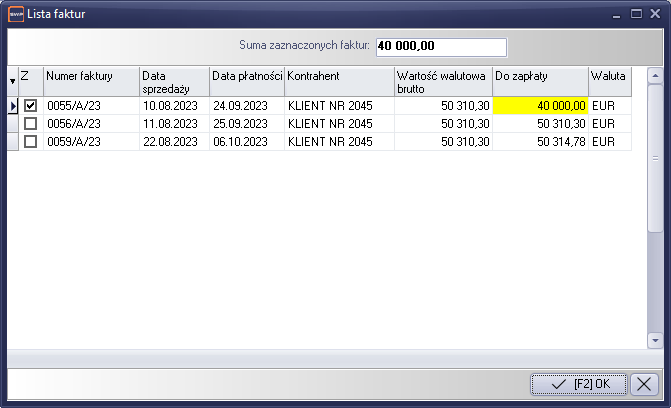The height and width of the screenshot is (408, 671).
Task: Click the Wartość walutowa brutto header
Action: tap(443, 81)
